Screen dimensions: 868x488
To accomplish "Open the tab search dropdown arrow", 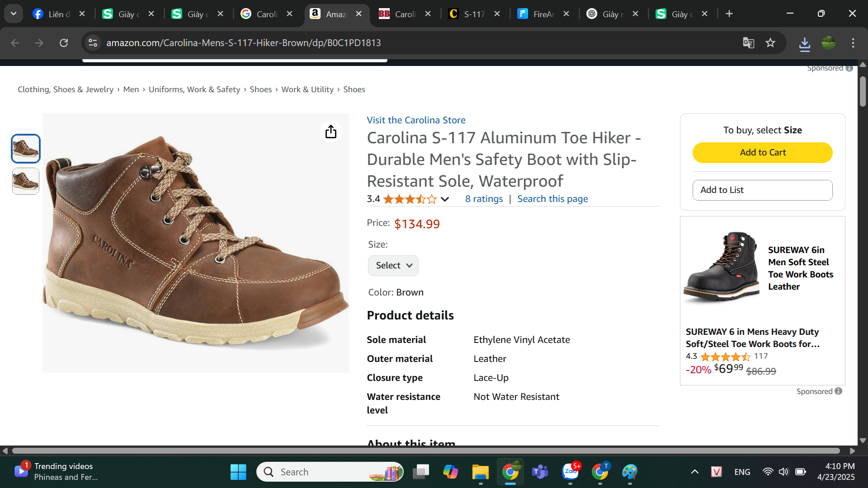I will [x=14, y=14].
